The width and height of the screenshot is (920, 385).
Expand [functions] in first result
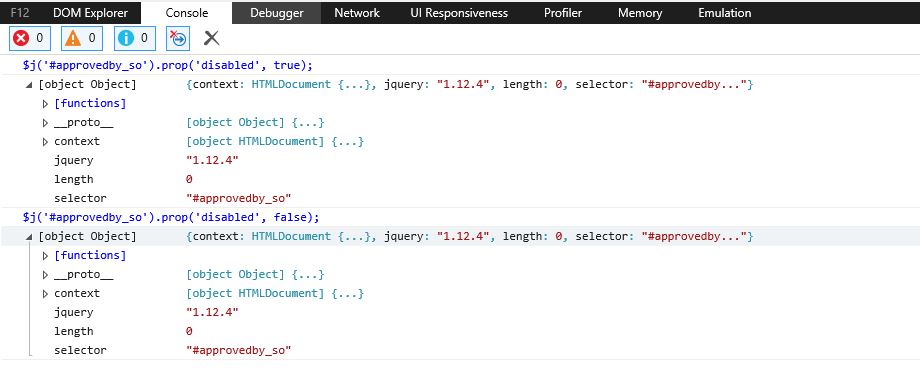[45, 104]
